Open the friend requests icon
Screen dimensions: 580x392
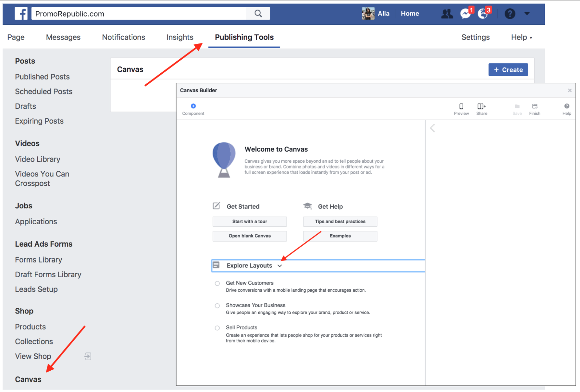tap(447, 14)
